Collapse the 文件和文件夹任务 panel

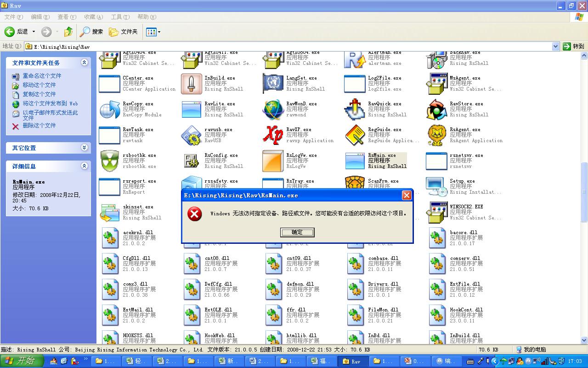coord(85,63)
